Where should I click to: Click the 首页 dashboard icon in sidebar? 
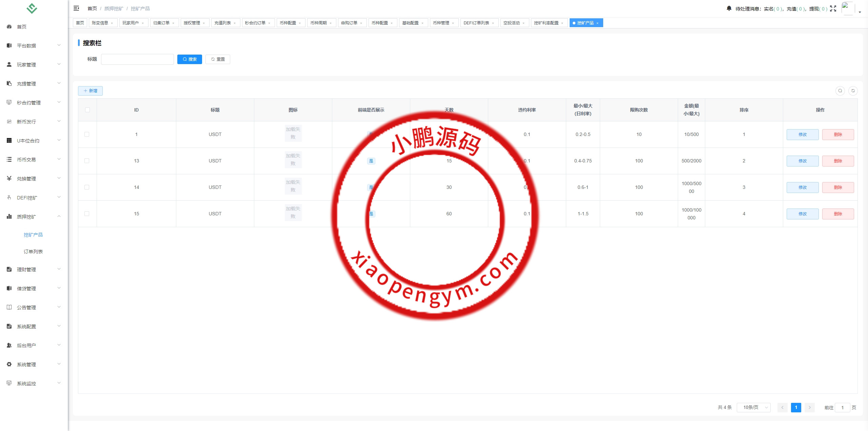tap(9, 26)
